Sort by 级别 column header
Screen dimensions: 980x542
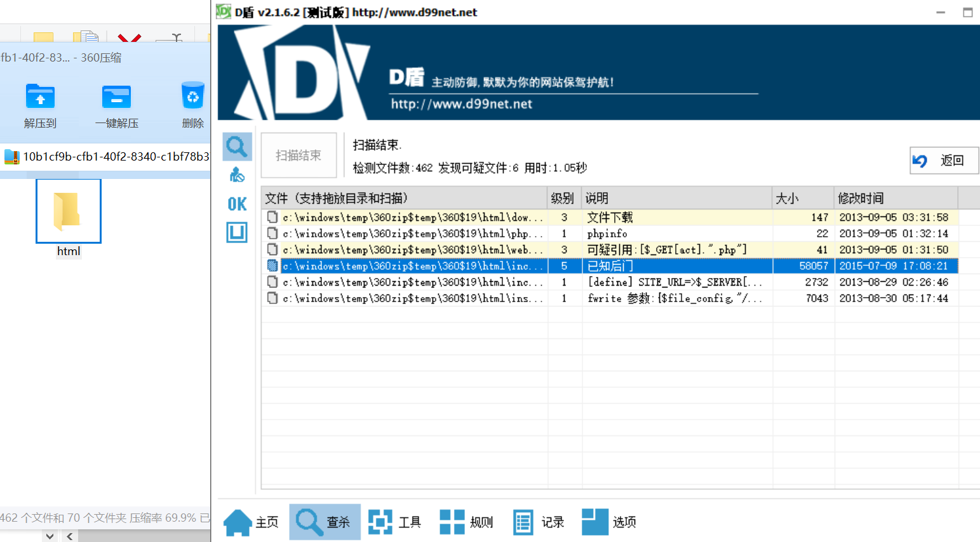pyautogui.click(x=564, y=198)
